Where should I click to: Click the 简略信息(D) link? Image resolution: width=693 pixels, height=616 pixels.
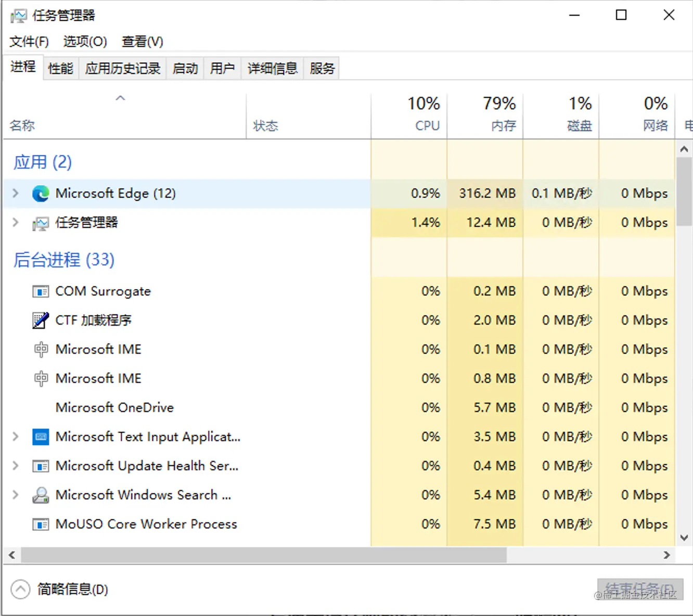(73, 589)
